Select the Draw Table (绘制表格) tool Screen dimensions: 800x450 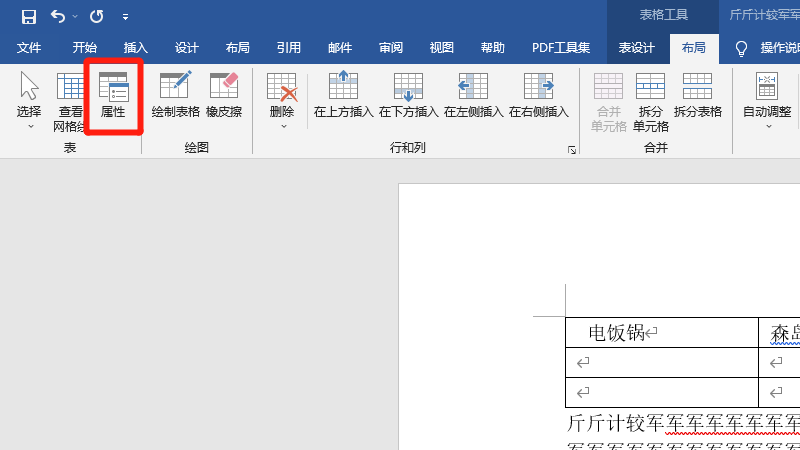(176, 97)
